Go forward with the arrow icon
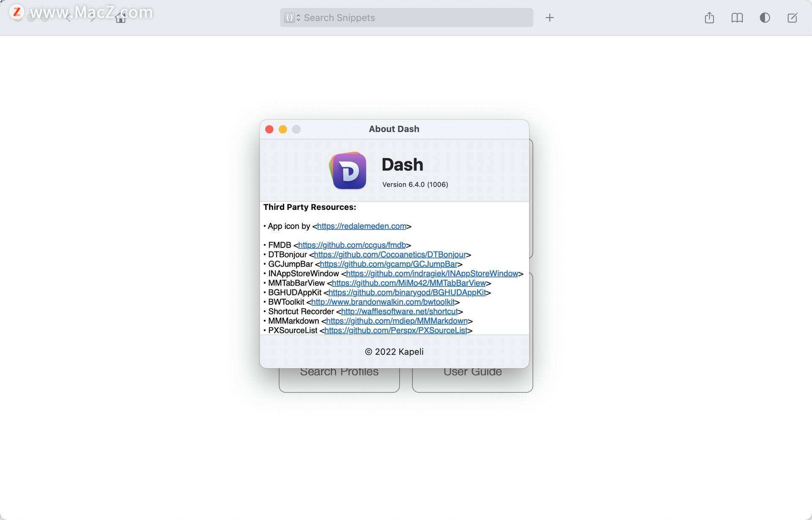The width and height of the screenshot is (812, 520). click(x=93, y=18)
